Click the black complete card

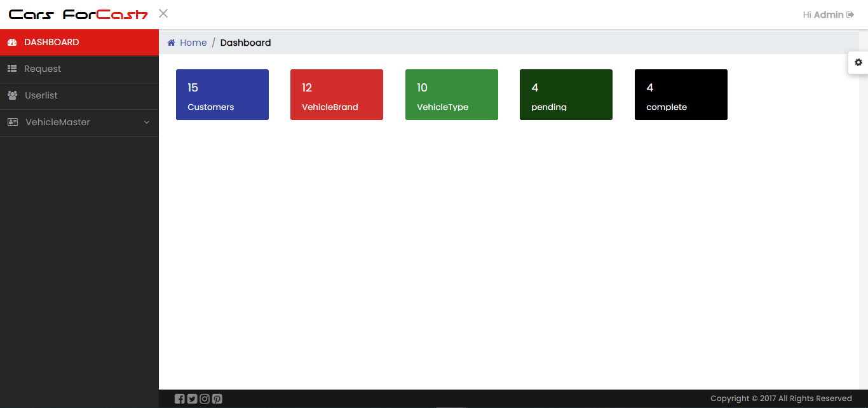pyautogui.click(x=681, y=95)
